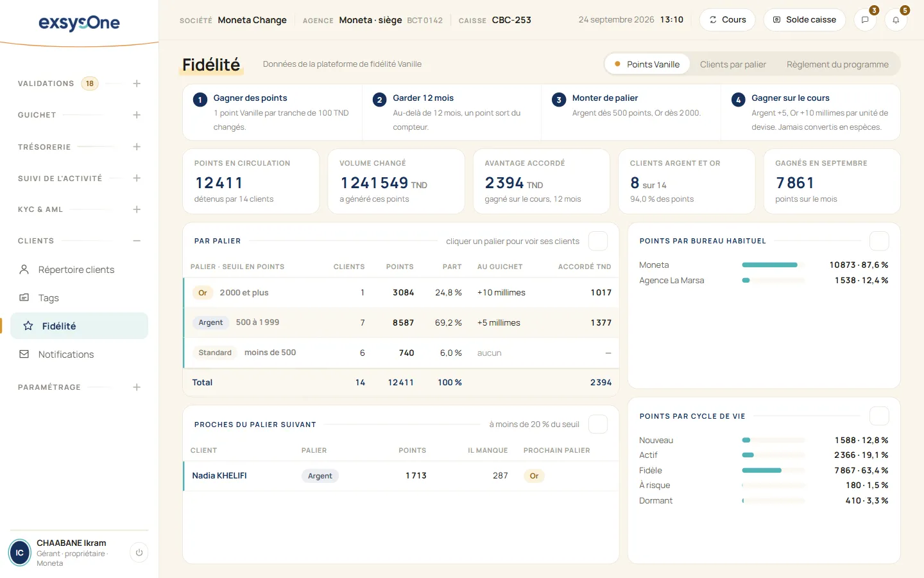Click the Agence La Marsa progress bar

click(x=773, y=280)
